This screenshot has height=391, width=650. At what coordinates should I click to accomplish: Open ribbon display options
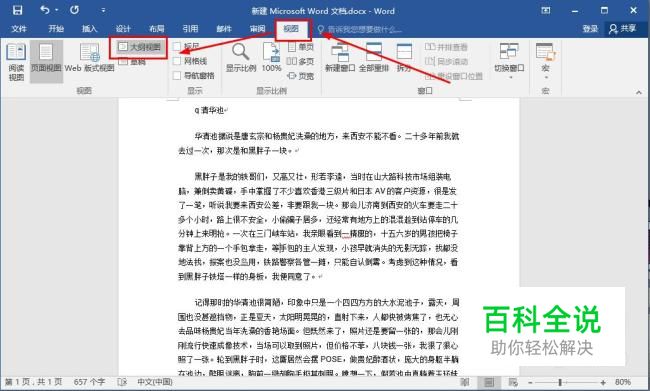546,10
